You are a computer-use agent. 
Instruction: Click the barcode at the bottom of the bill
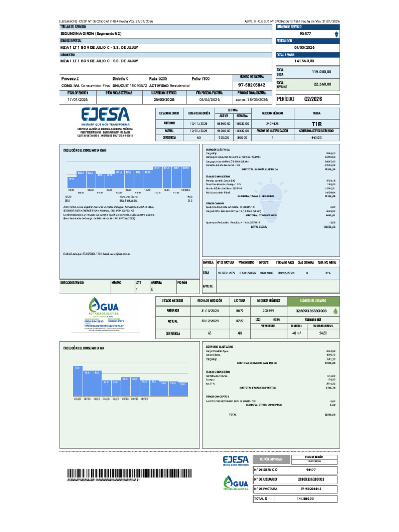129,473
